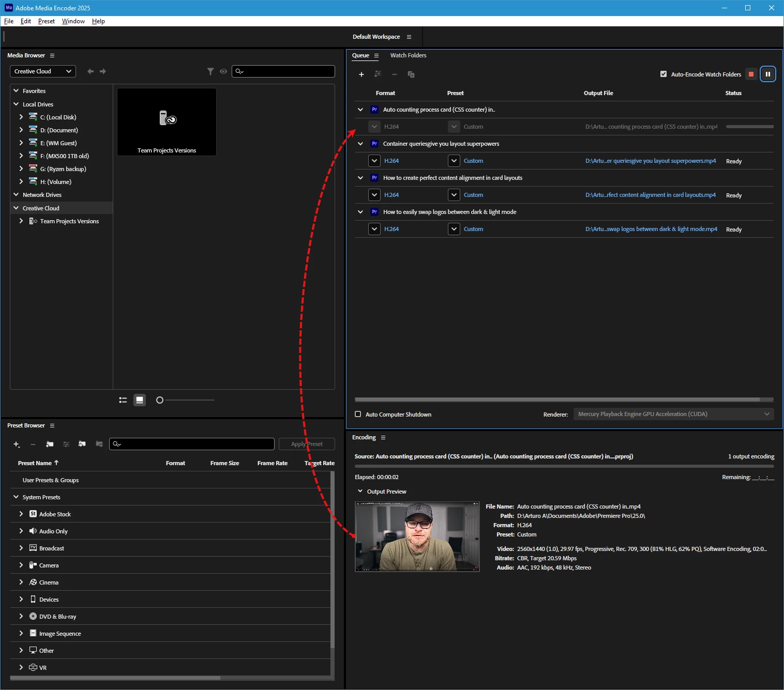Viewport: 784px width, 690px height.
Task: Click the Apply Preset button
Action: [307, 444]
